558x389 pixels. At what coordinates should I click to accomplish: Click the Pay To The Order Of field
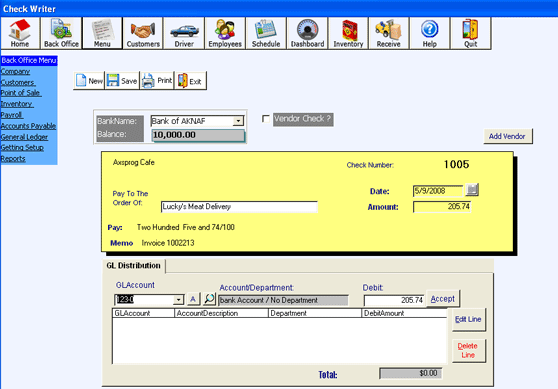[x=239, y=207]
